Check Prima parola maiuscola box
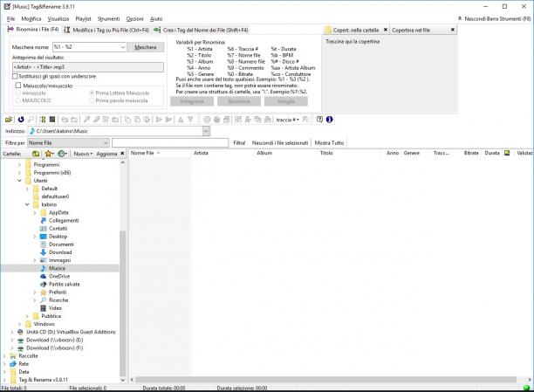The width and height of the screenshot is (534, 392). click(x=92, y=100)
